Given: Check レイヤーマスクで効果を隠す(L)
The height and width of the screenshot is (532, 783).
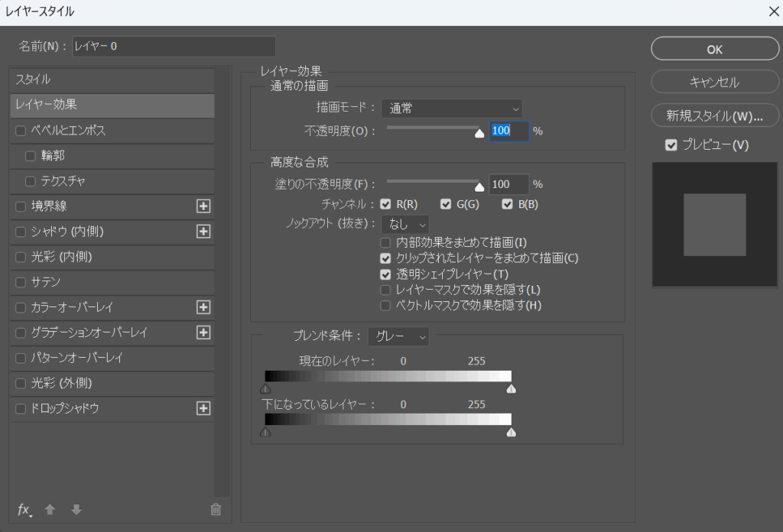Looking at the screenshot, I should point(385,290).
